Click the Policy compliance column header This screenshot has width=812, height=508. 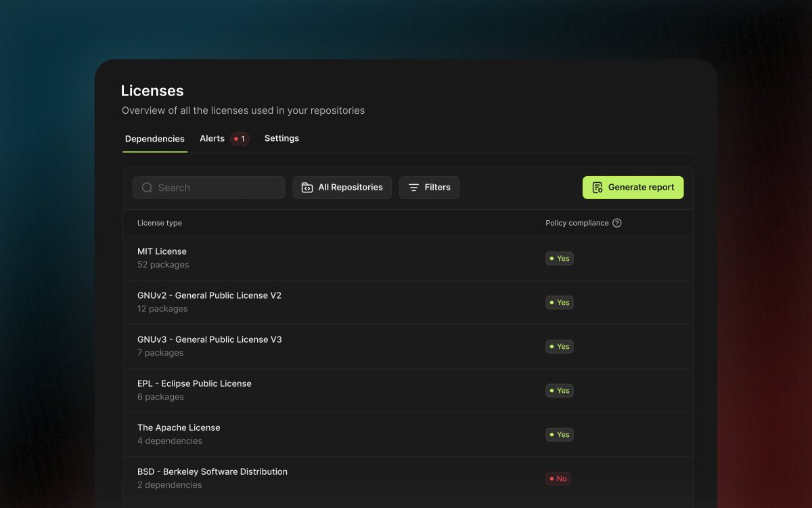[x=577, y=223]
